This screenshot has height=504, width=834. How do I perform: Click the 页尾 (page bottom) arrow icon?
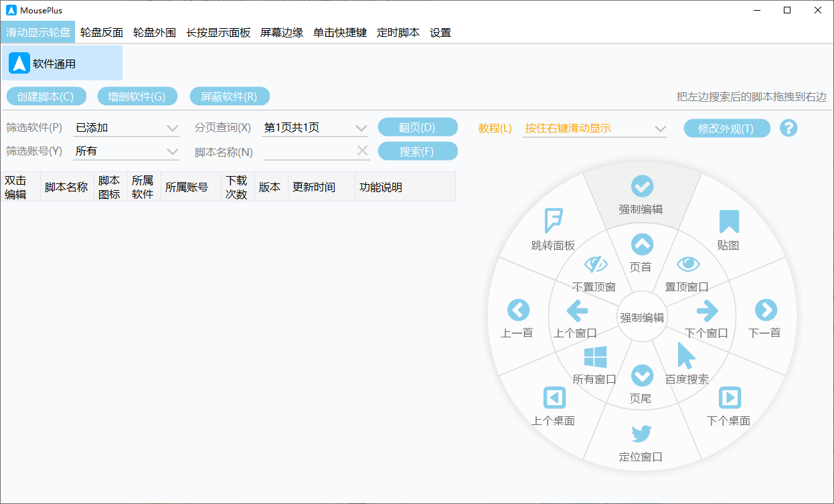(x=641, y=376)
